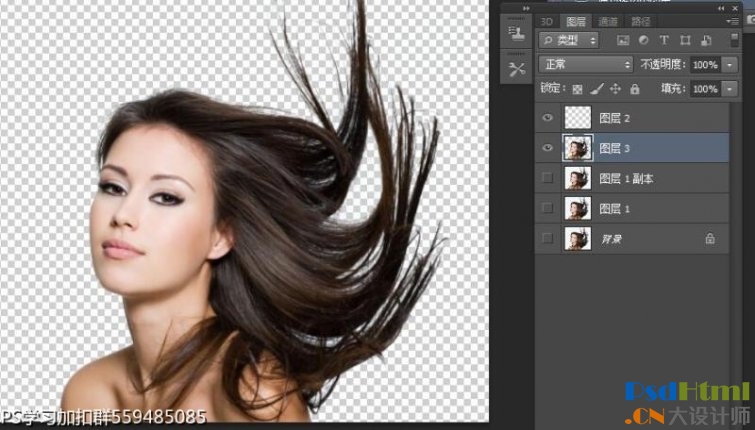755x430 pixels.
Task: Click the 图层 3 layer name
Action: point(614,148)
